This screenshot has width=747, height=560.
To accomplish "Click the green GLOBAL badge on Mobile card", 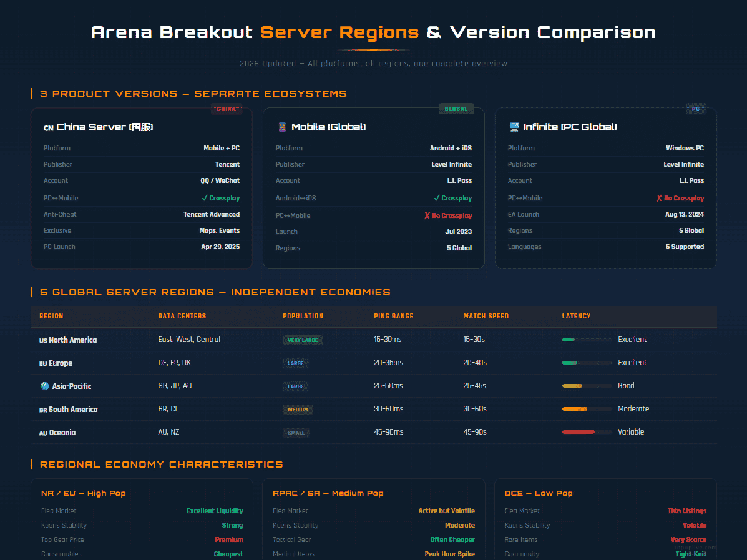I will tap(456, 109).
